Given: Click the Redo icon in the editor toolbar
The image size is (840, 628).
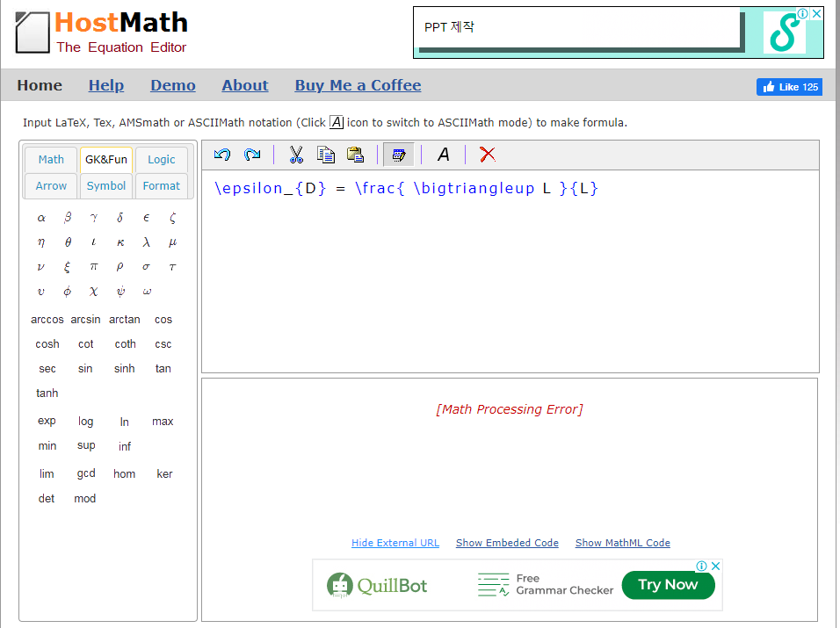Looking at the screenshot, I should pos(252,155).
